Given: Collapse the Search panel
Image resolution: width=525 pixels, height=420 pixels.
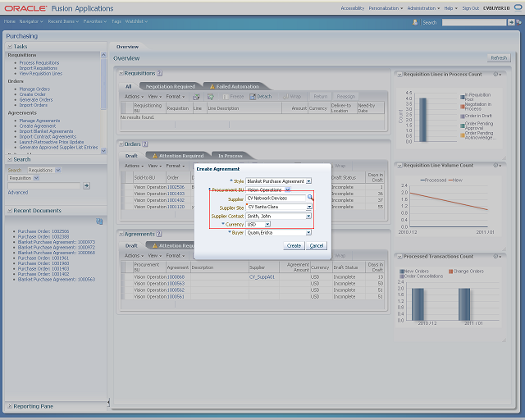Looking at the screenshot, I should pos(10,159).
